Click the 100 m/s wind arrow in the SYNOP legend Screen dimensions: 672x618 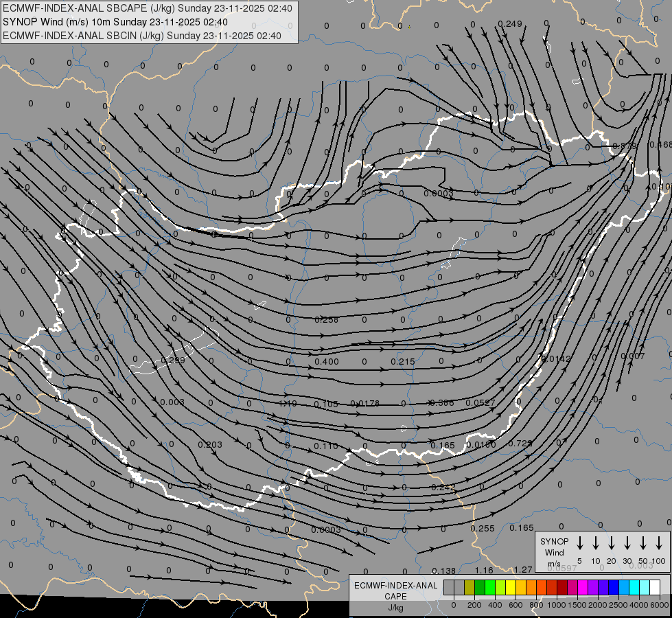click(659, 543)
